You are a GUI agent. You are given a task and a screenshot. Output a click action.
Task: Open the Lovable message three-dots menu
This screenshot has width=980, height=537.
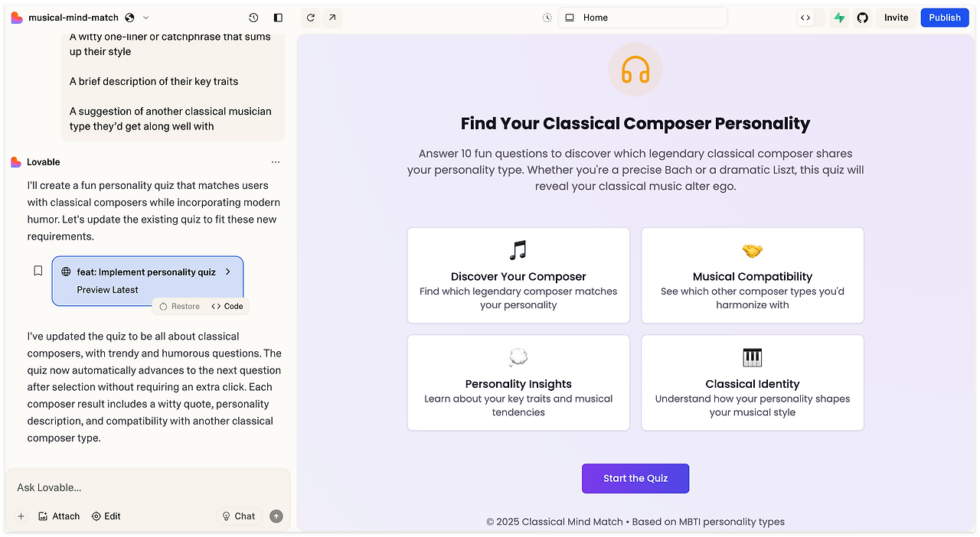[x=276, y=162]
